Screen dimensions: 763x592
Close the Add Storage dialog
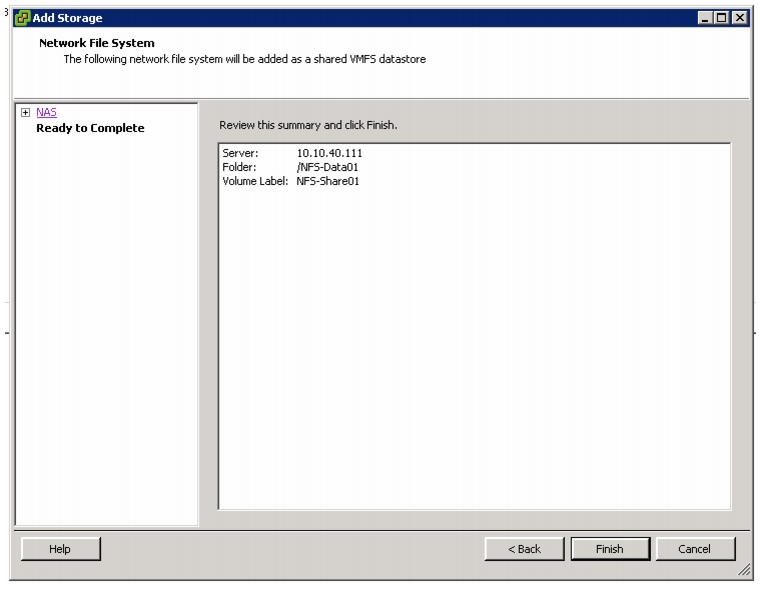point(740,18)
